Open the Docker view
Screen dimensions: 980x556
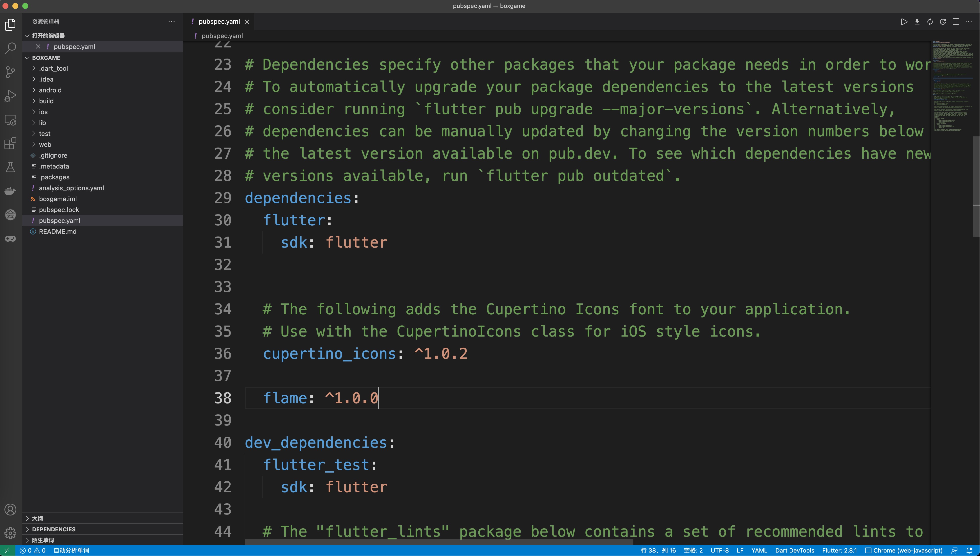coord(10,191)
